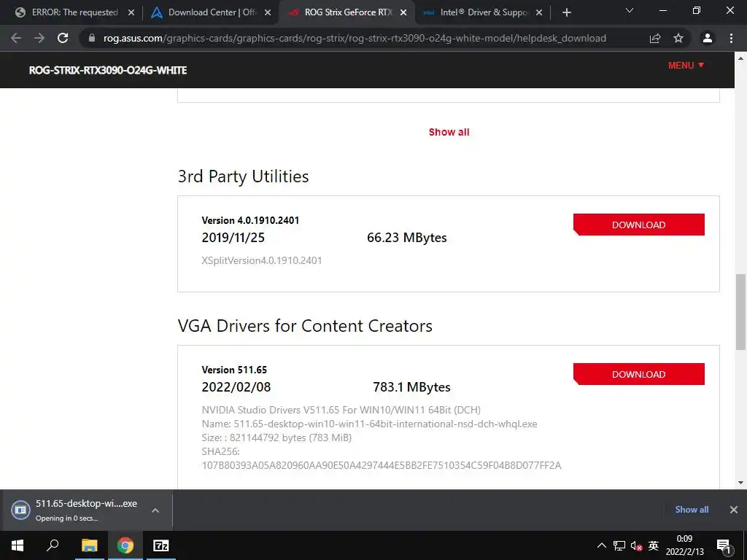The height and width of the screenshot is (560, 747).
Task: Show hidden system tray icons
Action: coord(602,545)
